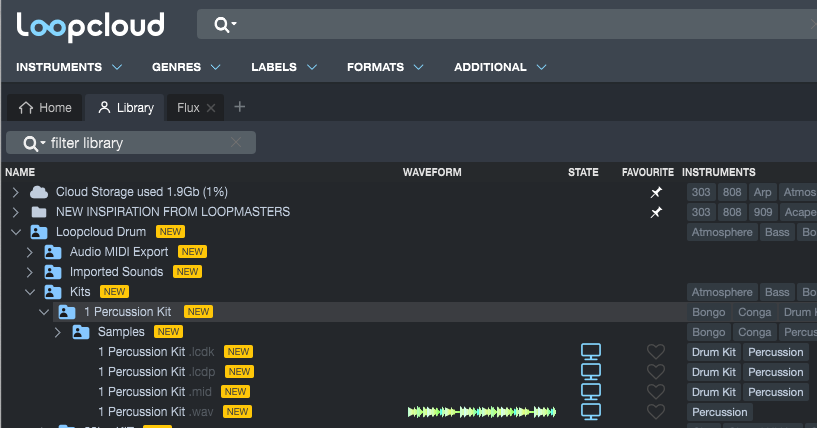Click Conga tag on Samples row

(x=754, y=332)
